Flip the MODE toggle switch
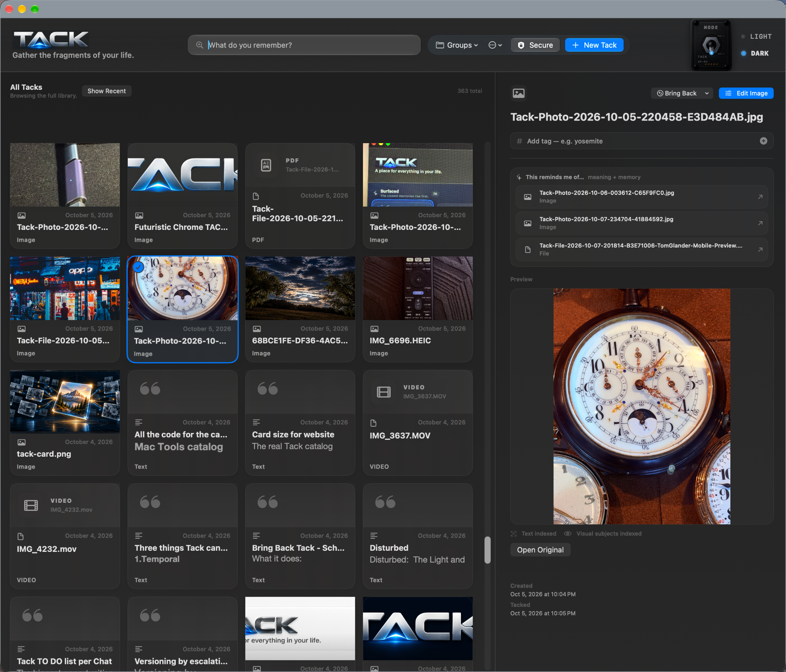786x672 pixels. tap(711, 45)
